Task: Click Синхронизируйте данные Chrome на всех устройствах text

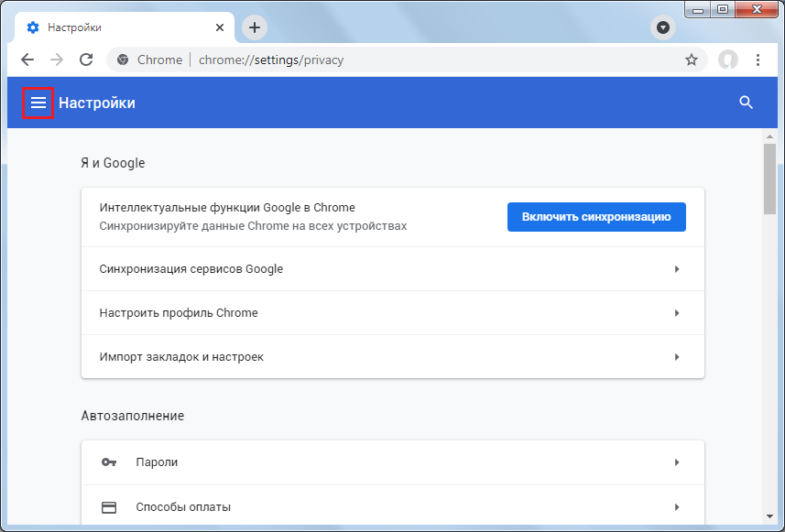Action: (x=253, y=226)
